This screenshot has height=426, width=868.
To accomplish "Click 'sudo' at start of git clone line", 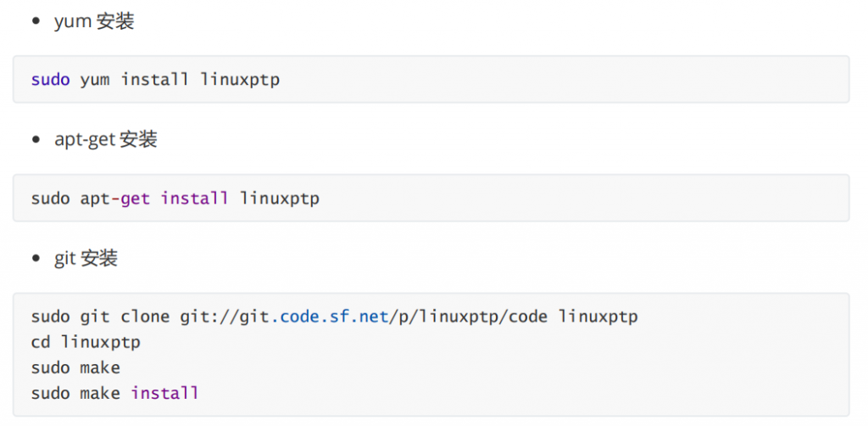I will (x=51, y=317).
